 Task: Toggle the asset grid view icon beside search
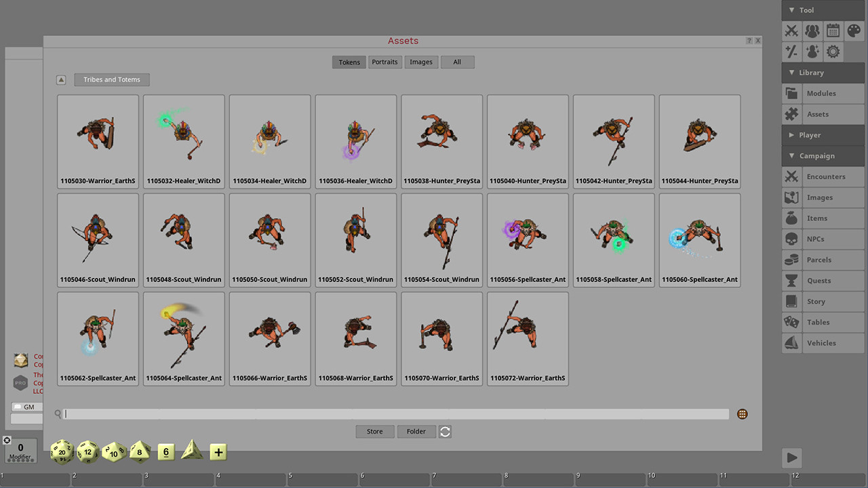(x=742, y=413)
